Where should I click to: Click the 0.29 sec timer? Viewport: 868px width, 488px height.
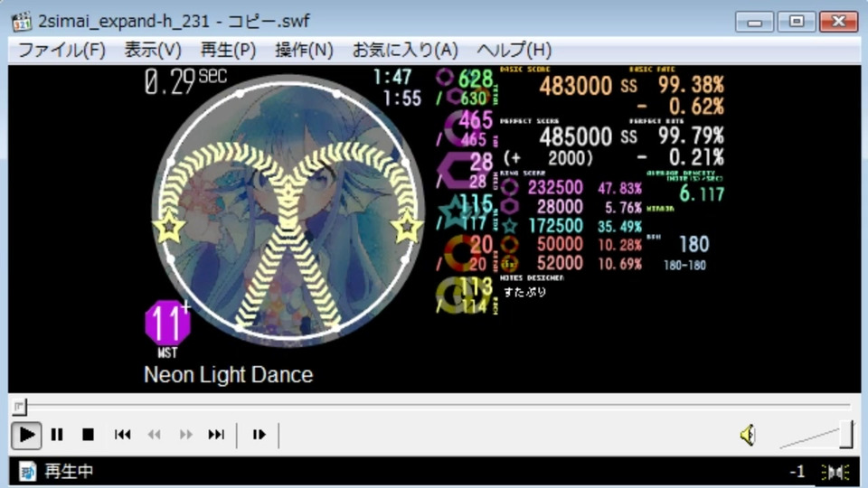[185, 82]
